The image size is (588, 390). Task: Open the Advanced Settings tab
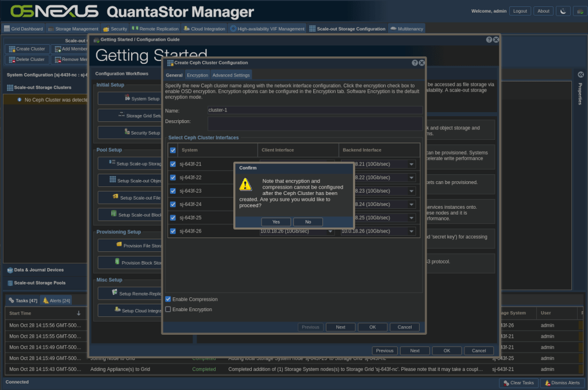point(231,75)
